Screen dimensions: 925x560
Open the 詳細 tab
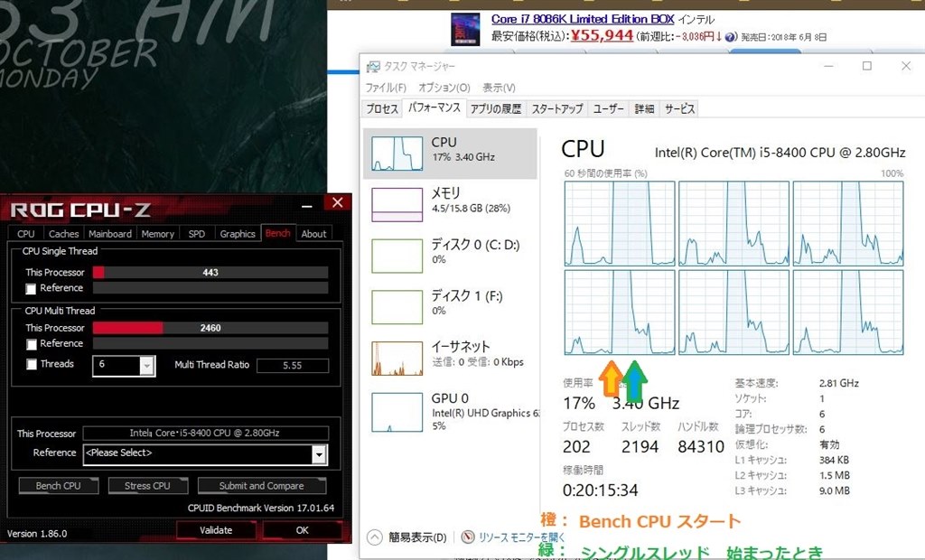click(644, 109)
